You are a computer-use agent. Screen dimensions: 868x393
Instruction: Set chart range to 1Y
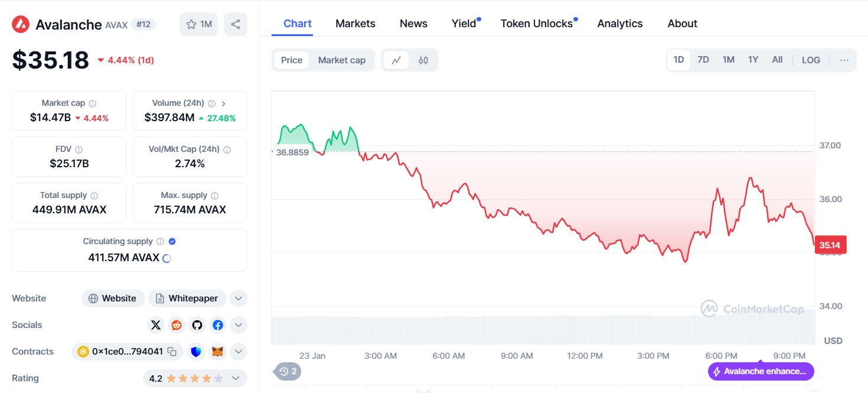point(753,60)
